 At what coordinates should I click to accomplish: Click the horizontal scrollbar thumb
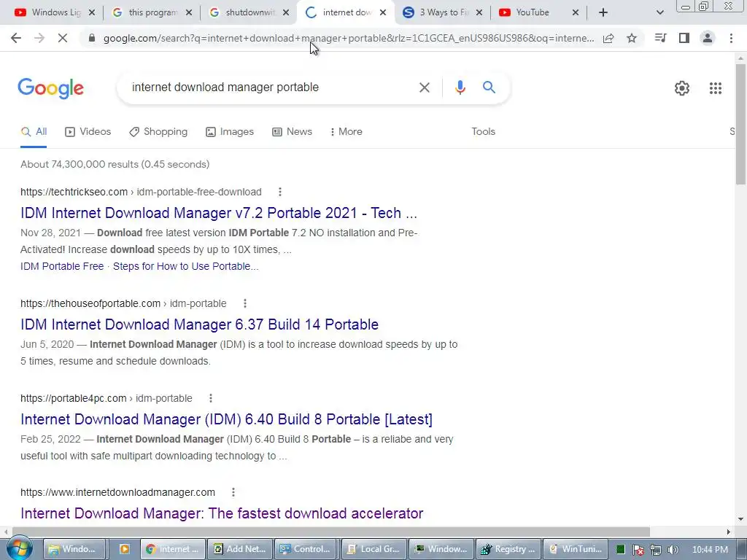click(x=331, y=532)
